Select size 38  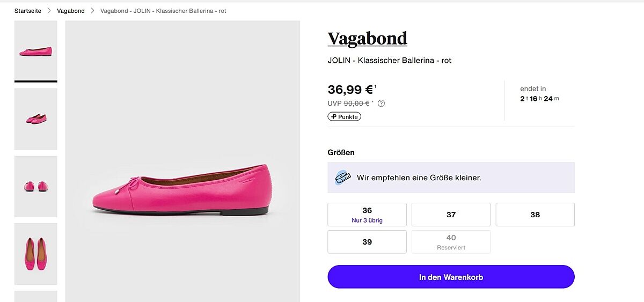(535, 215)
